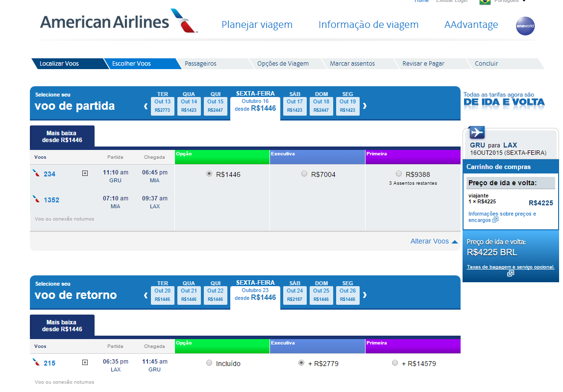Go to the Localizar Voos step
This screenshot has height=392, width=563.
(59, 64)
